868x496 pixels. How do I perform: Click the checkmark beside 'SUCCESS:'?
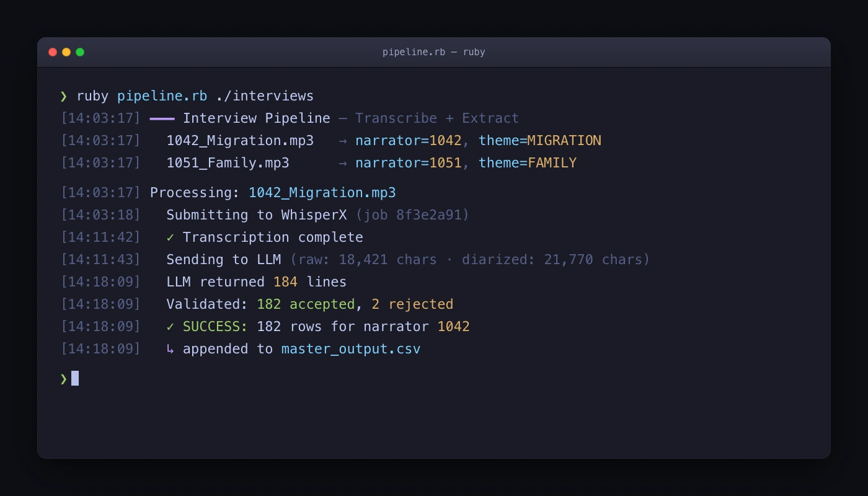click(x=170, y=327)
